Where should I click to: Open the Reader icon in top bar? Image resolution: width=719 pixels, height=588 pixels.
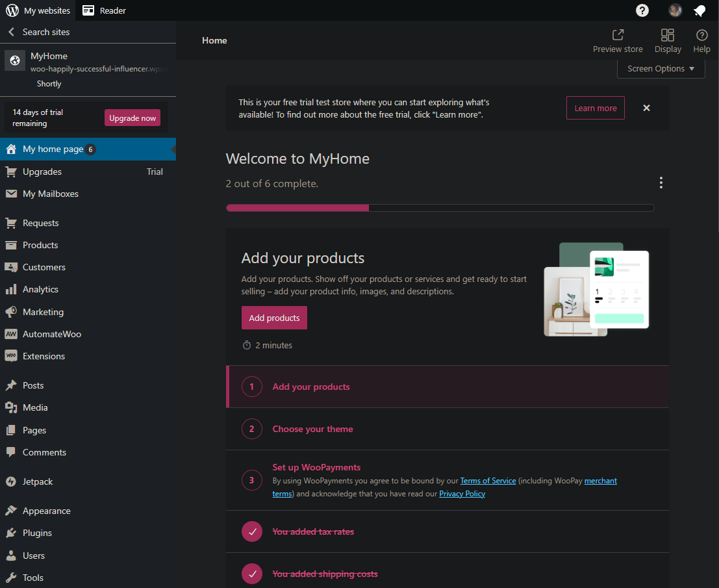pyautogui.click(x=88, y=10)
